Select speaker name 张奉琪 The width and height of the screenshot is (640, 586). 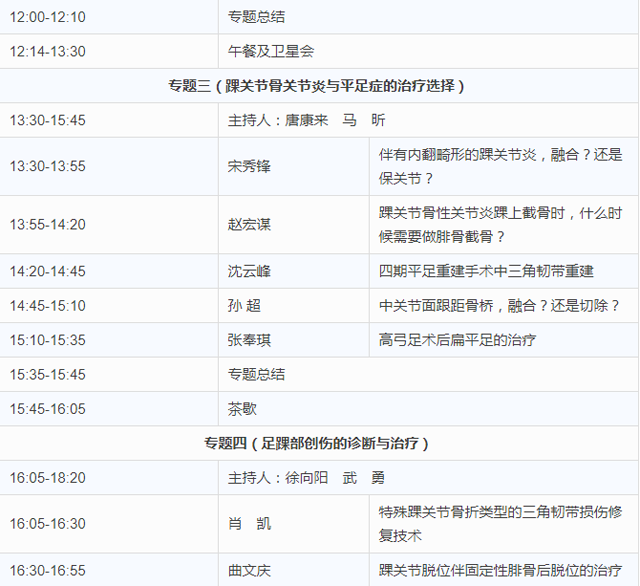(x=249, y=340)
